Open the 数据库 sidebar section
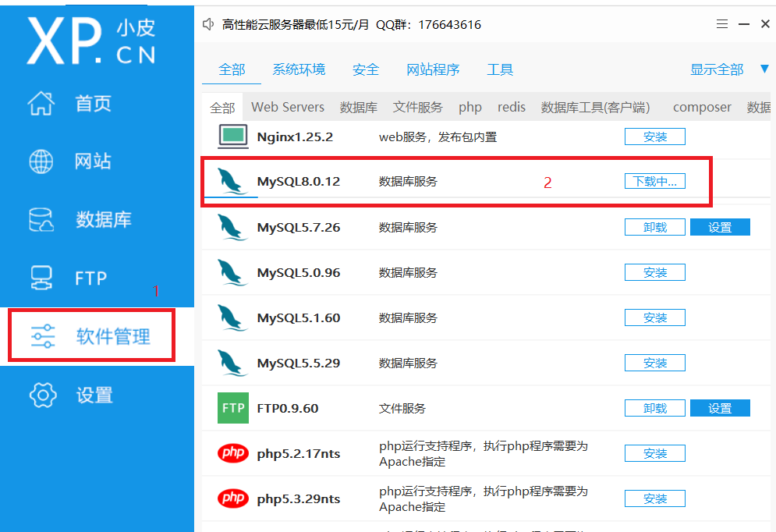776x532 pixels. (x=80, y=220)
